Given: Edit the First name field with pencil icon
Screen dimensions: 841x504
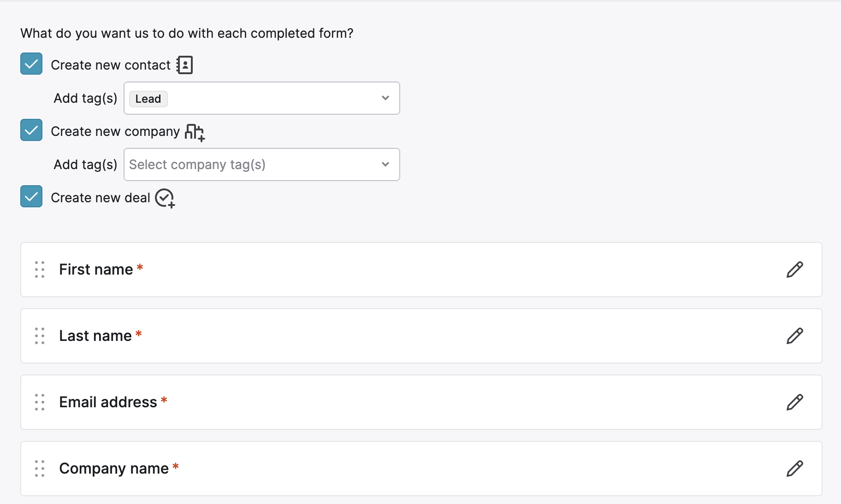Looking at the screenshot, I should 794,270.
